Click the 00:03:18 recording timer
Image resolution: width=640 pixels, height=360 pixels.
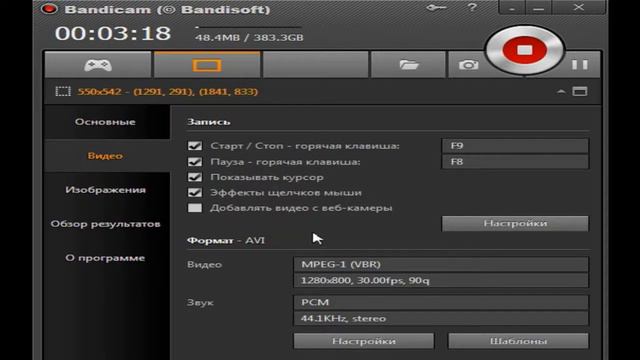click(x=113, y=33)
